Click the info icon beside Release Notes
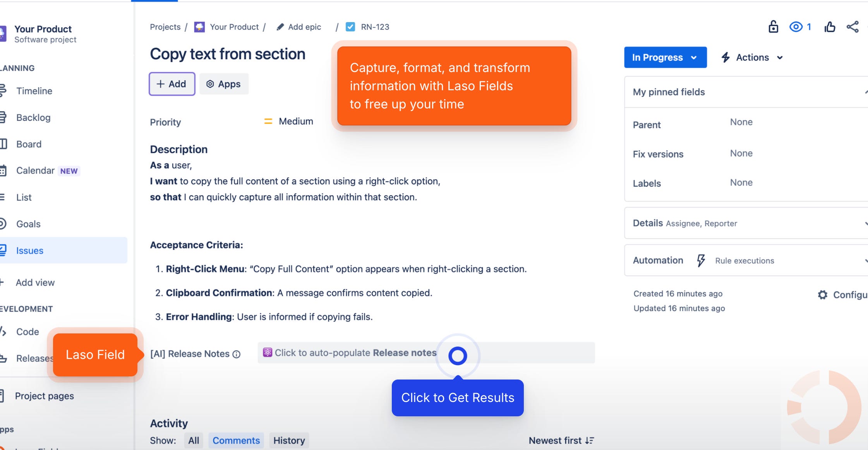Viewport: 868px width, 450px height. pos(237,354)
